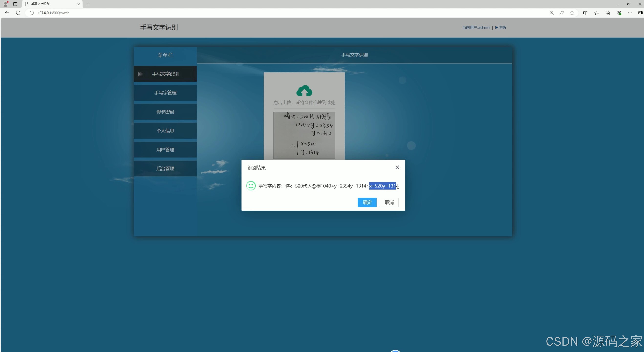Click the browser back arrow
644x352 pixels.
7,13
